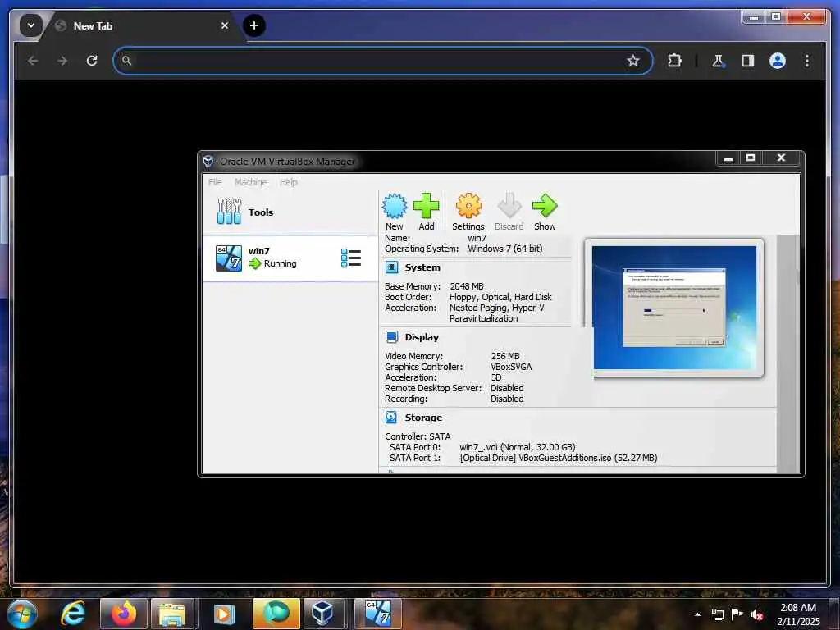Open Firefox from the taskbar
The image size is (840, 630).
click(124, 614)
